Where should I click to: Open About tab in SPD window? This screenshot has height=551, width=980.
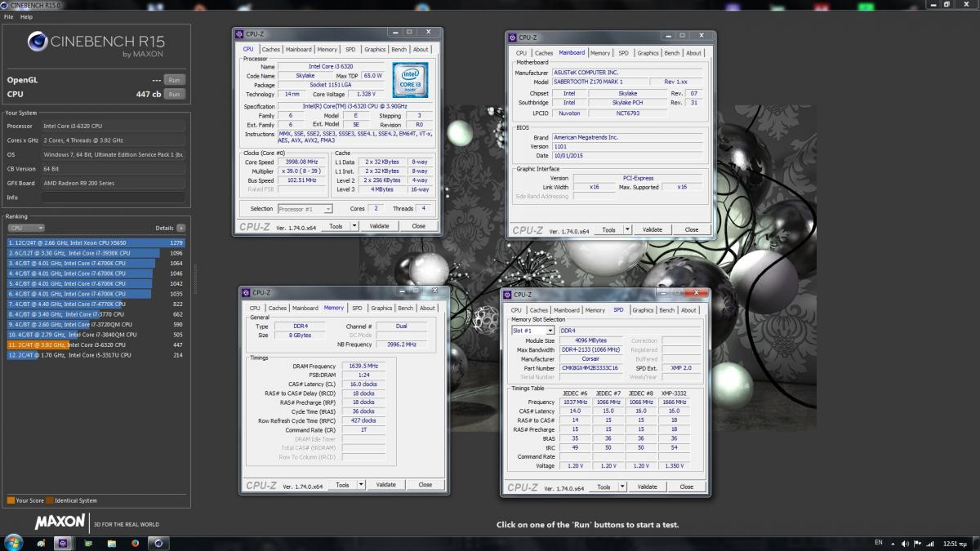[x=689, y=310]
